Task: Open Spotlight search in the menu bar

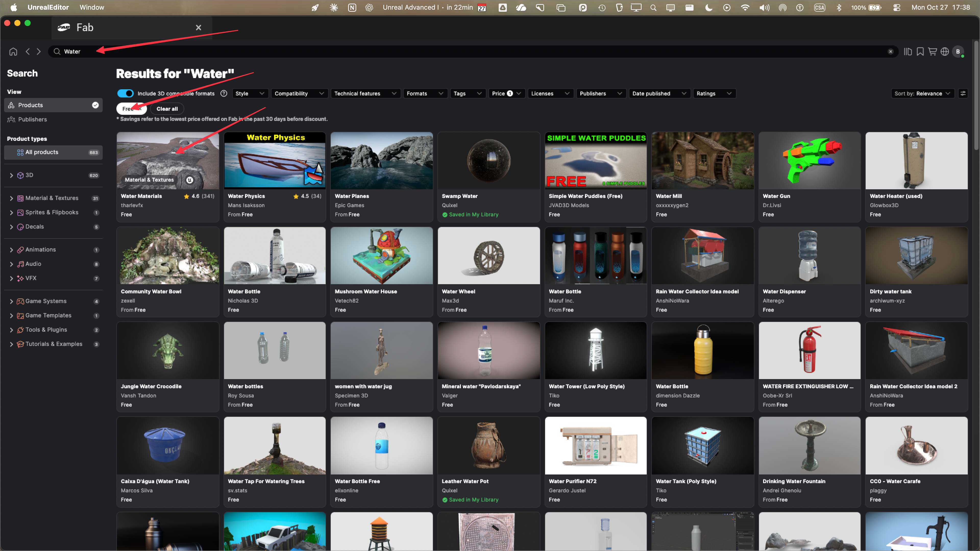Action: pos(653,7)
